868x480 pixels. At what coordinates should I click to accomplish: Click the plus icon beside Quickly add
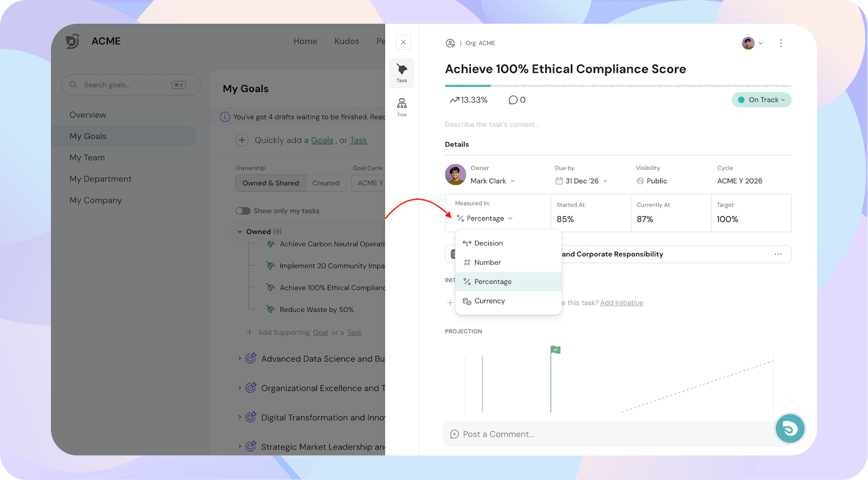click(242, 140)
